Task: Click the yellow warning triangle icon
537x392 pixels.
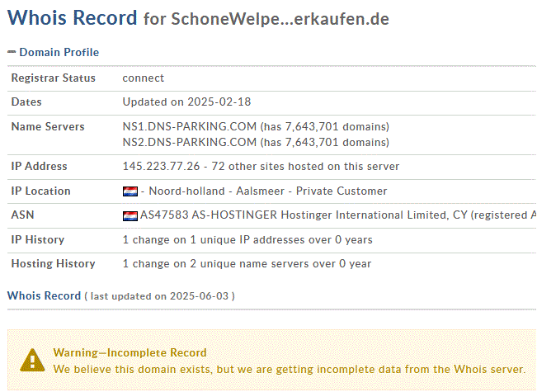Action: point(32,360)
